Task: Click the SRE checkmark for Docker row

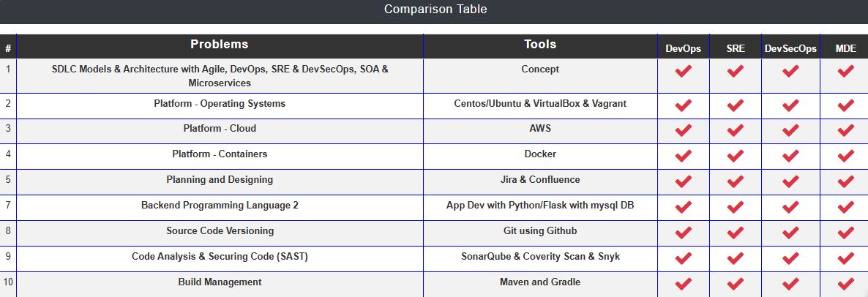Action: (736, 157)
